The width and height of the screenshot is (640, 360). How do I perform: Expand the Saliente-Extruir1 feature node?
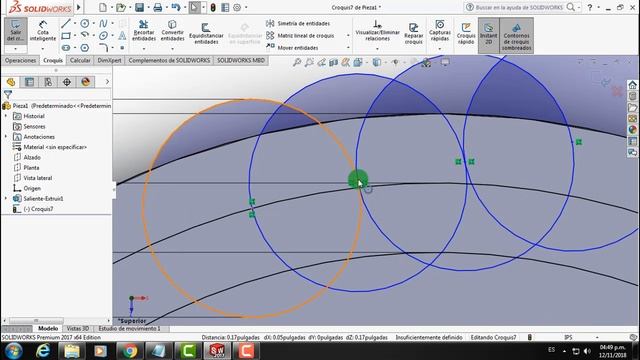[x=6, y=199]
